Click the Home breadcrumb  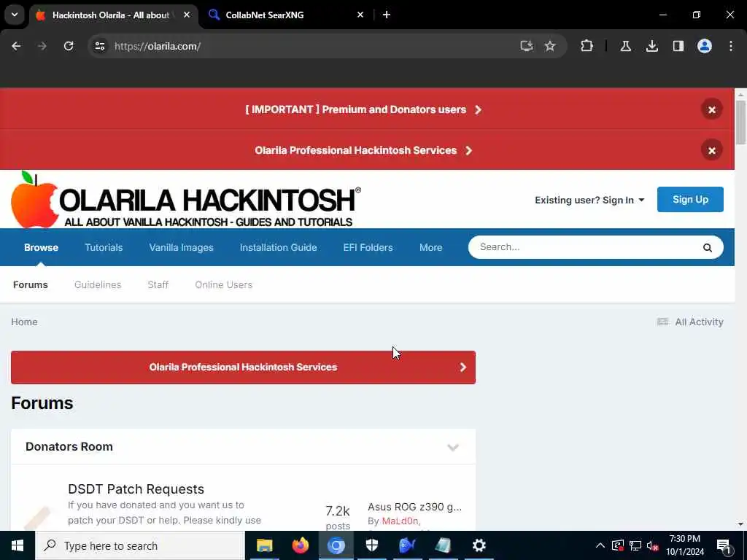point(24,322)
